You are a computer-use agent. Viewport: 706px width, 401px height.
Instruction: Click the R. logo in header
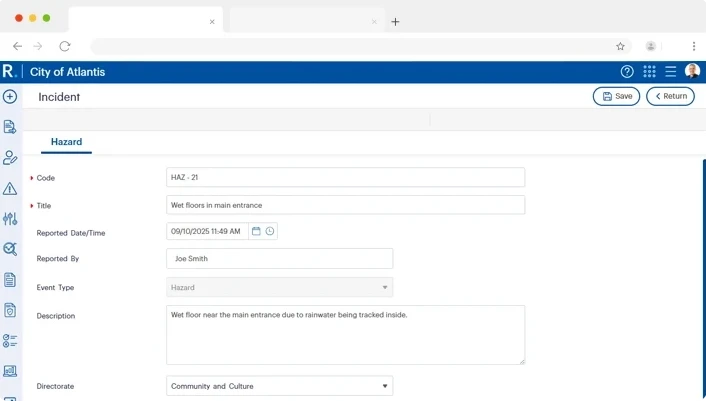9,72
